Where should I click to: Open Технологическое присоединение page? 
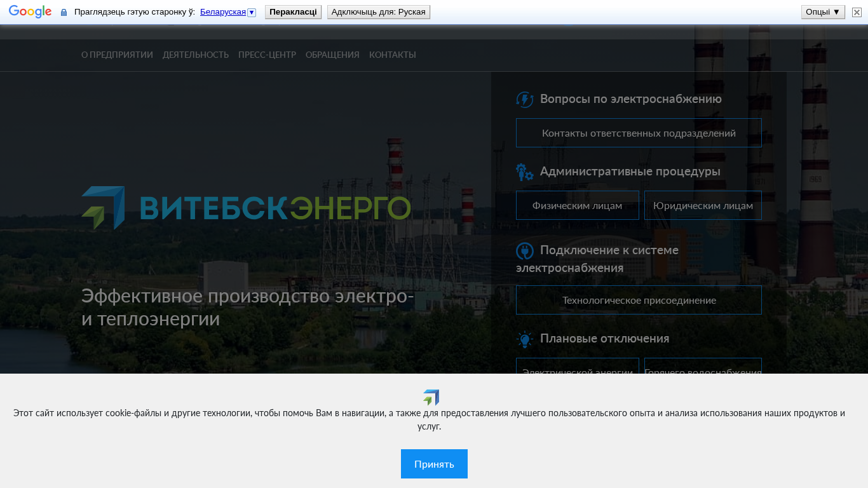[x=639, y=300]
